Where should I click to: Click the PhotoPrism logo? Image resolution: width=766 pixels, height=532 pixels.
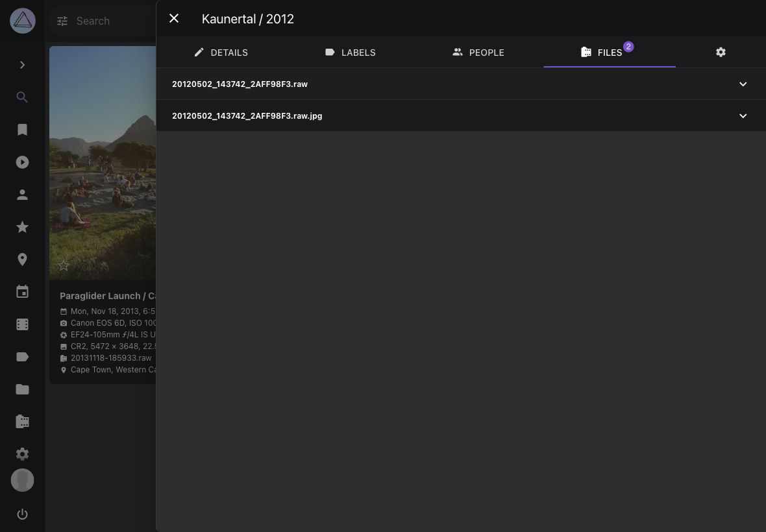[22, 20]
